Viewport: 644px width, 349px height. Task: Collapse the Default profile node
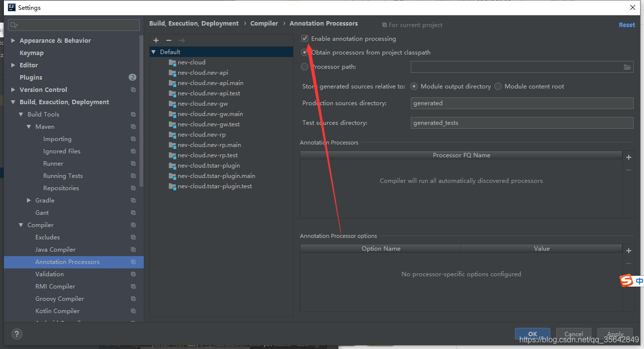(154, 52)
